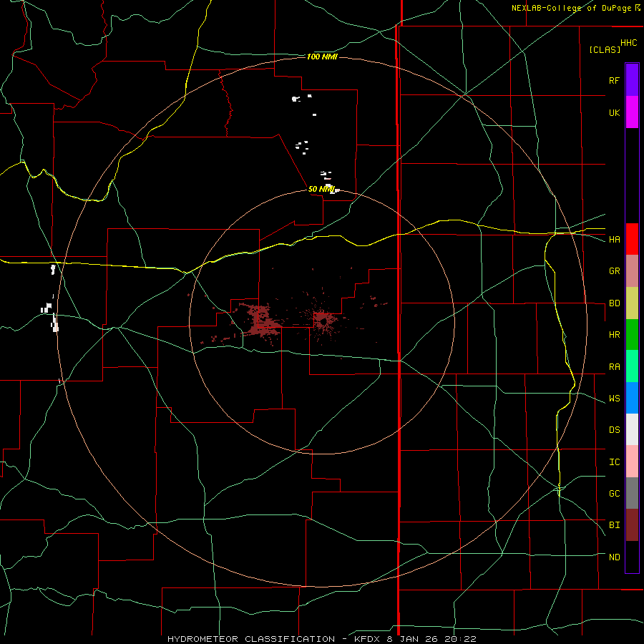This screenshot has width=644, height=644.
Task: Click the GR legend label
Action: [614, 271]
